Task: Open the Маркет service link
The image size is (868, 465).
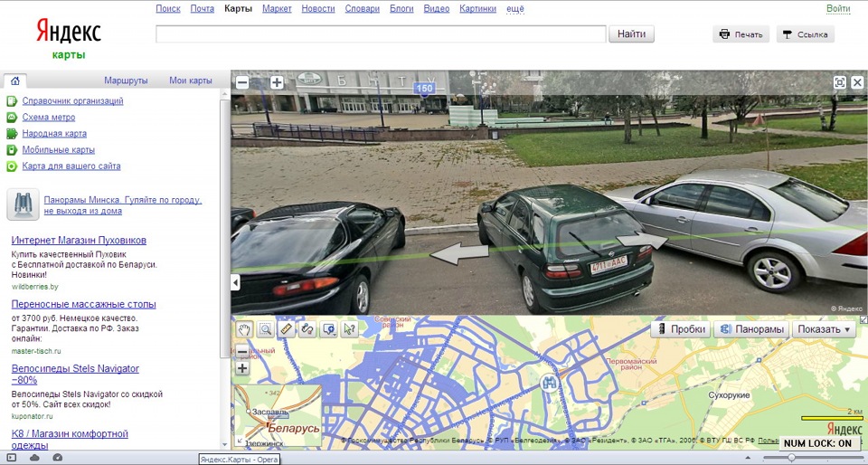Action: [x=277, y=9]
